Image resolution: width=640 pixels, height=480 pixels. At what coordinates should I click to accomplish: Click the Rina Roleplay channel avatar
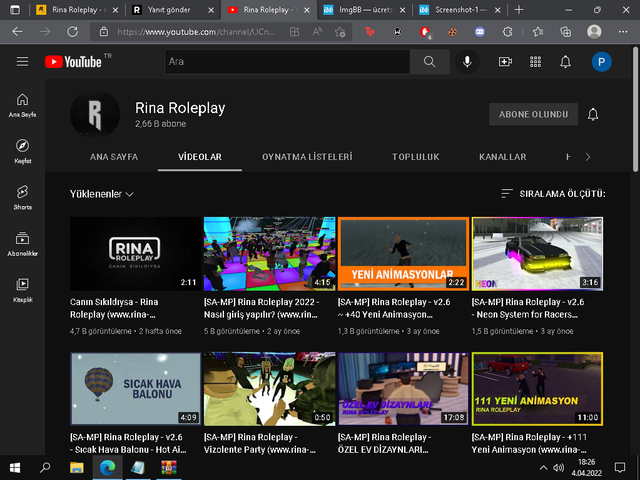[x=95, y=114]
